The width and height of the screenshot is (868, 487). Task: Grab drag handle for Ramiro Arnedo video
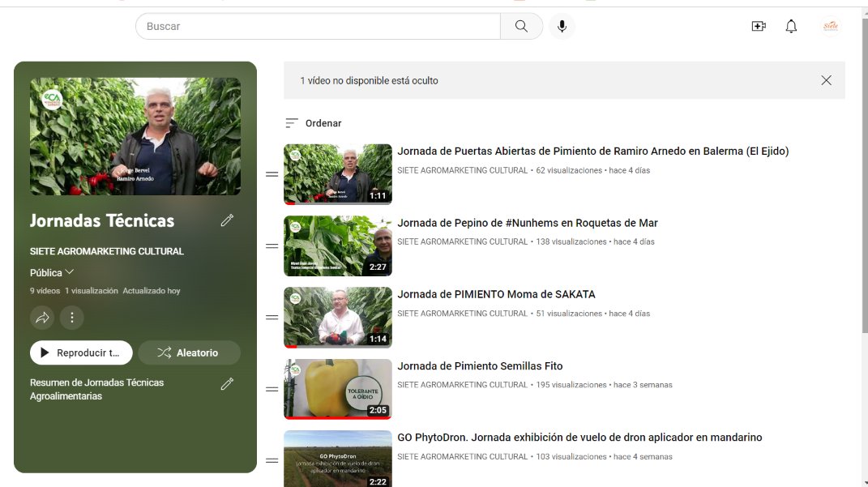(x=272, y=174)
